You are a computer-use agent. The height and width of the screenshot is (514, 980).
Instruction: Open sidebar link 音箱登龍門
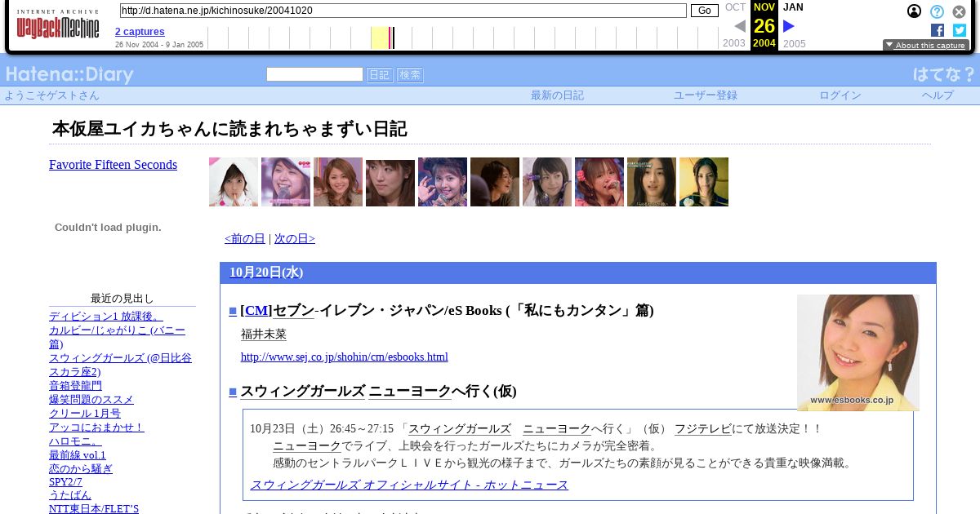75,386
